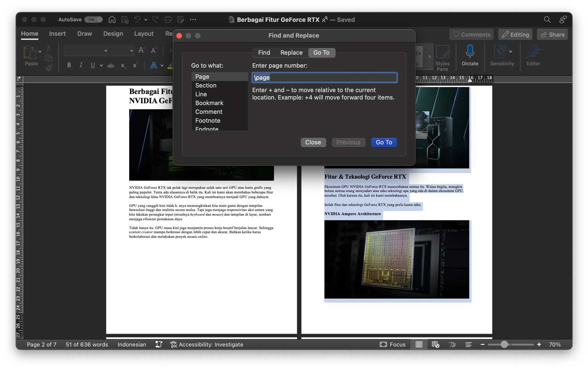Click the Accessibility: Investigate status icon
588x369 pixels.
[174, 344]
